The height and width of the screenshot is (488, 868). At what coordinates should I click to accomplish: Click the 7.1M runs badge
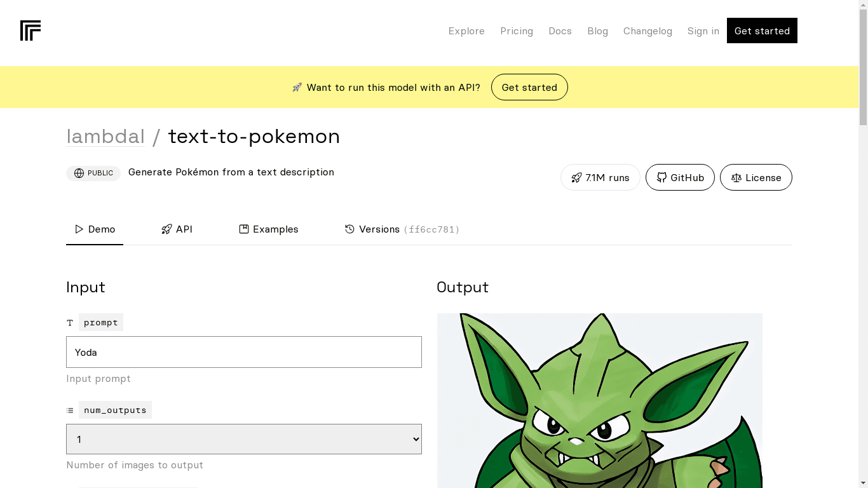[600, 177]
